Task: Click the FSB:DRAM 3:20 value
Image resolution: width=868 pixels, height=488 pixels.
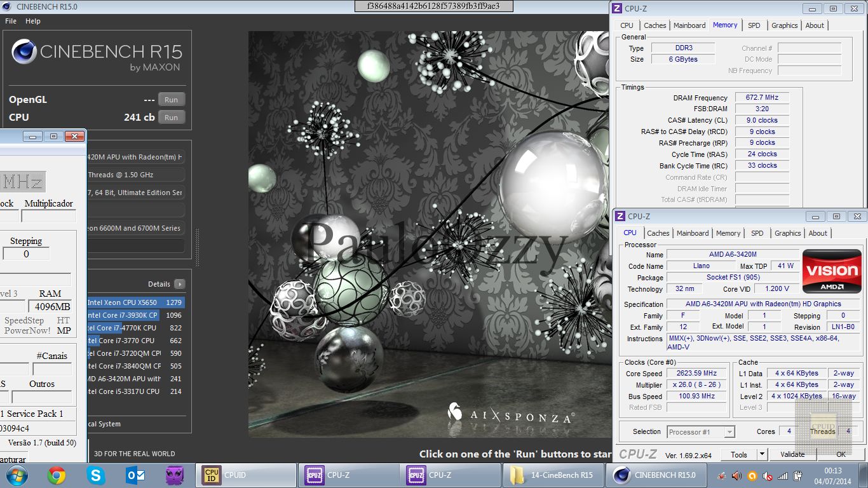Action: tap(762, 109)
